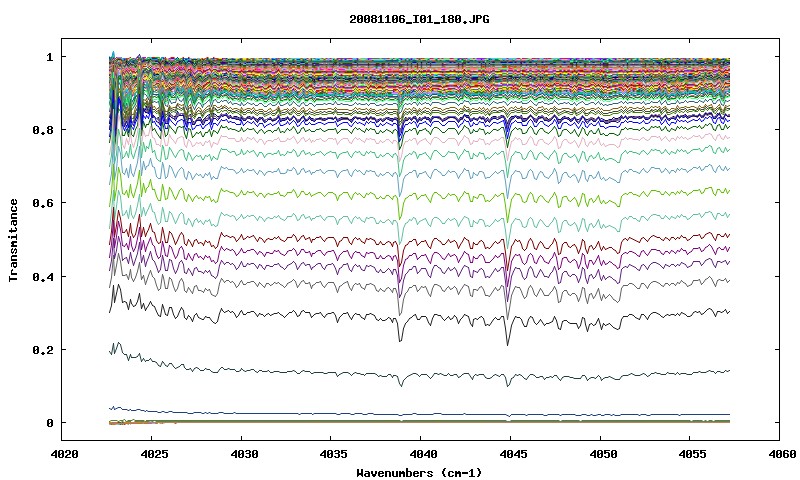800x480 pixels.
Task: Click the y-axis tick label 0.4
Action: click(x=42, y=276)
